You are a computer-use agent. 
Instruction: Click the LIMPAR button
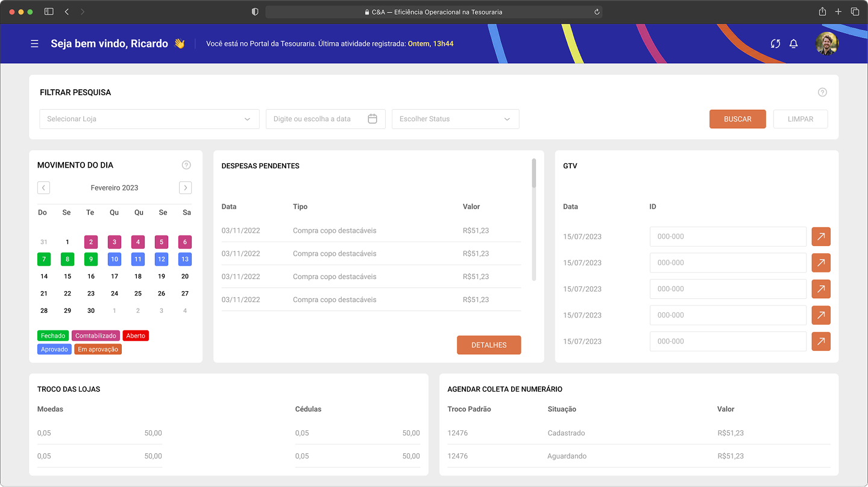pyautogui.click(x=800, y=119)
